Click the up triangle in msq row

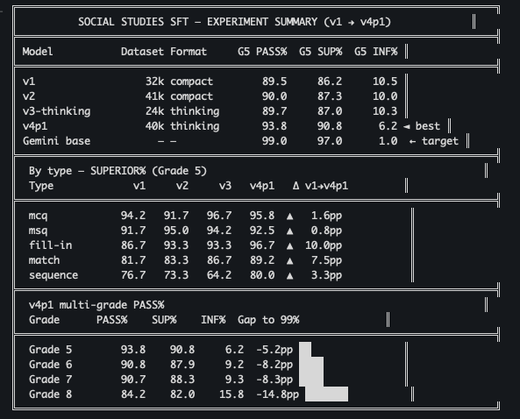(x=290, y=231)
